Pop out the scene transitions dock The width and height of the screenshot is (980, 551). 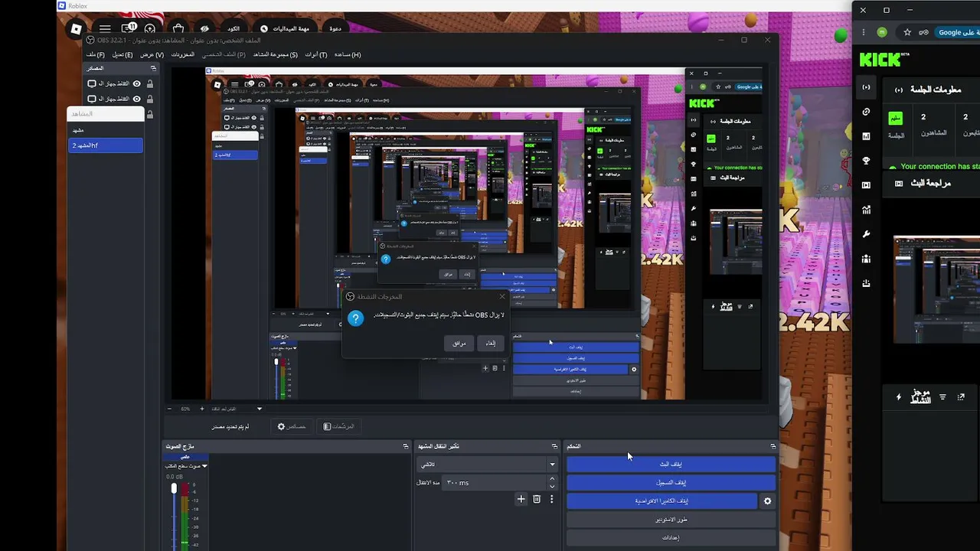tap(554, 446)
